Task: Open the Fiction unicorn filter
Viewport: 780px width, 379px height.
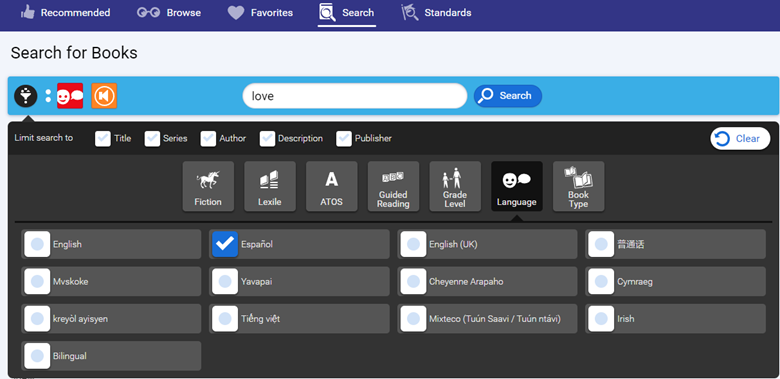Action: point(208,187)
